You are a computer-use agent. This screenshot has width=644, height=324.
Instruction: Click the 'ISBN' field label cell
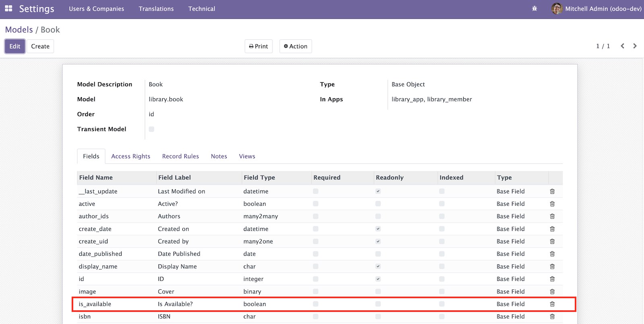point(164,316)
